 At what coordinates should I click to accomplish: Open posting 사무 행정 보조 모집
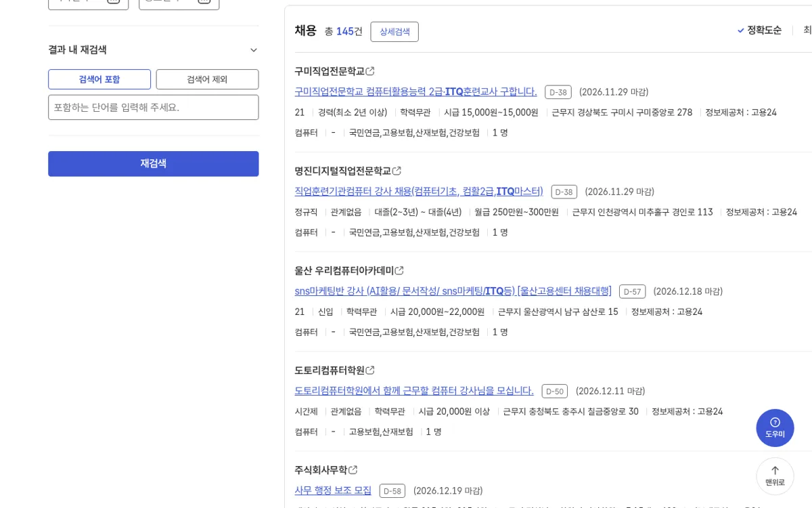point(333,490)
